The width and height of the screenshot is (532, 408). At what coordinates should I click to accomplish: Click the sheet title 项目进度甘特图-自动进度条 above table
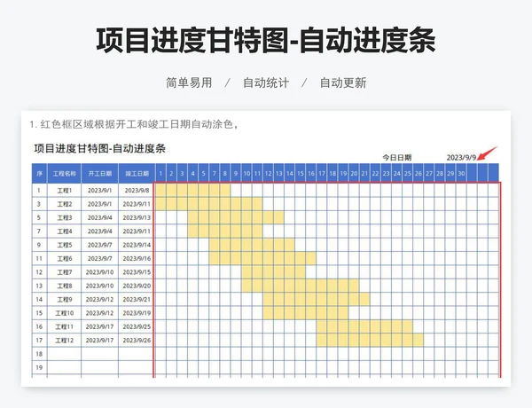[99, 148]
